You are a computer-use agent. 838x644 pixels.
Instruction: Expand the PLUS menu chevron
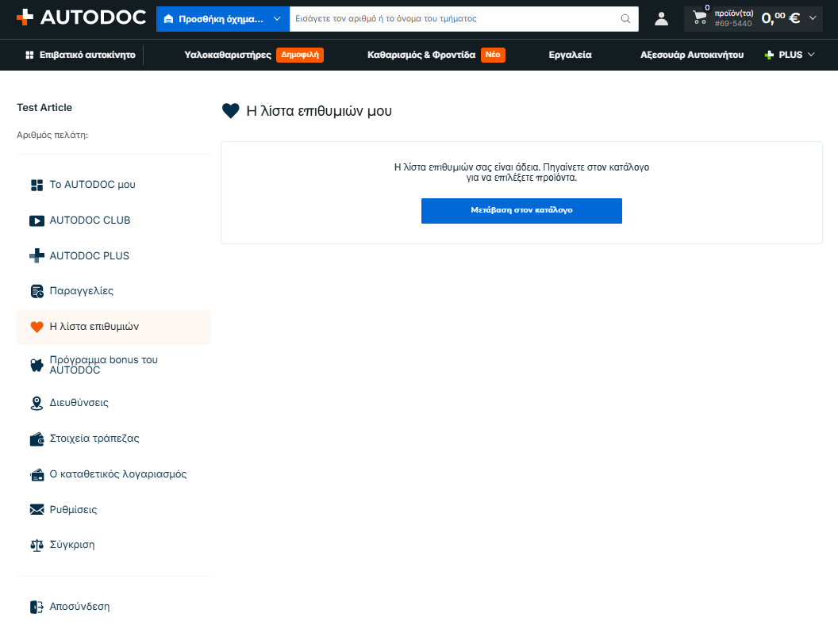tap(811, 55)
